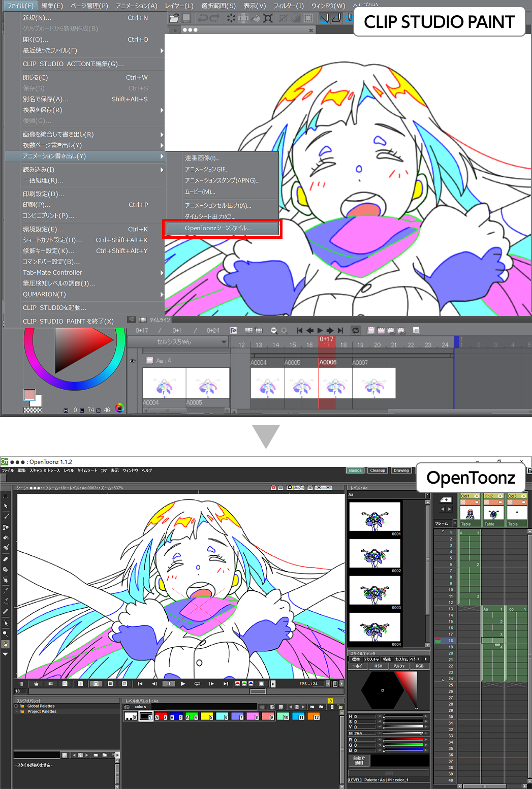This screenshot has width=532, height=789.
Task: Choose OpenToonzシーンファイル... export option
Action: click(x=222, y=228)
